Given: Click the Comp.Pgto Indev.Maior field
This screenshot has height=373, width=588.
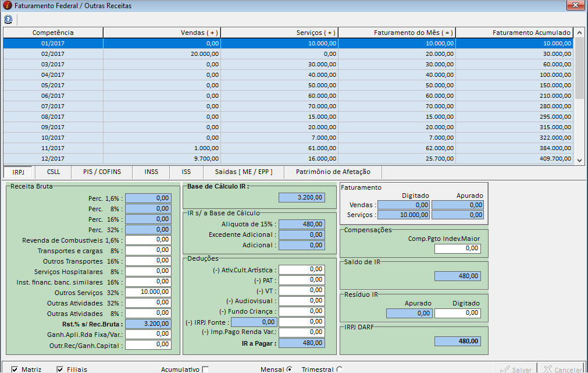Looking at the screenshot, I should pyautogui.click(x=458, y=248).
